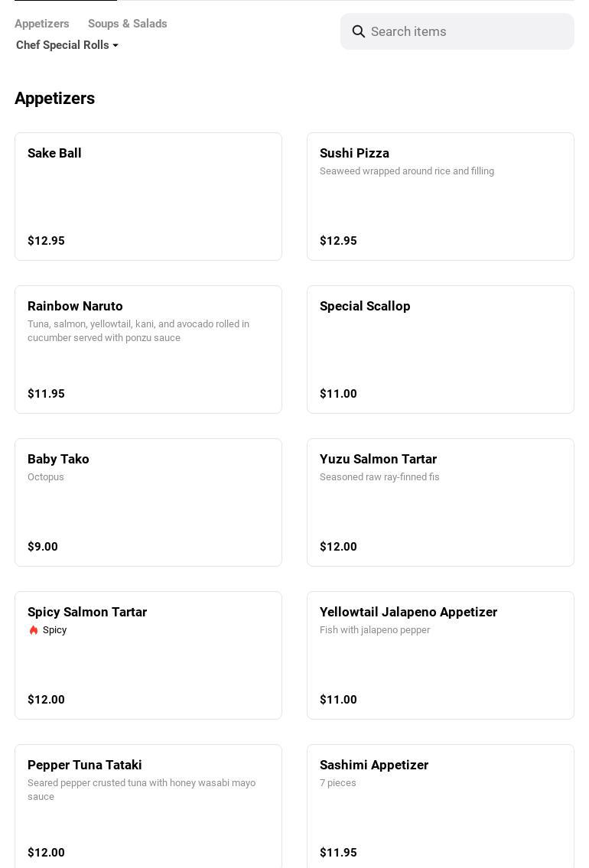Choose the Pepper Tuna Tataki item
The image size is (589, 868).
pos(148,807)
